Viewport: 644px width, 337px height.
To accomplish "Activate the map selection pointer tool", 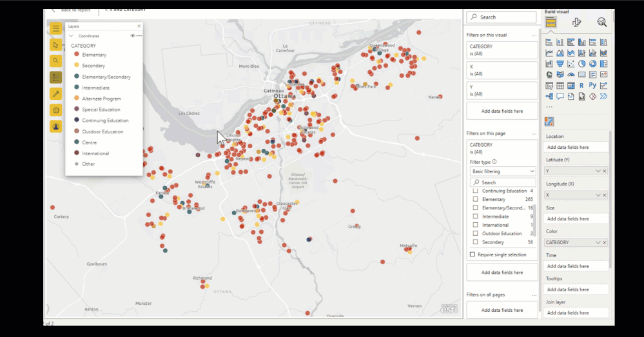I will click(x=56, y=44).
